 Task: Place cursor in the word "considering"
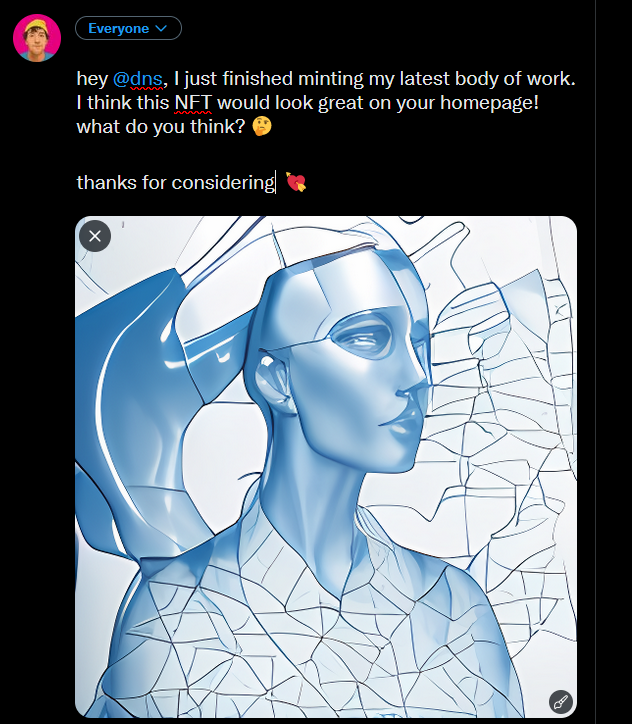click(222, 182)
